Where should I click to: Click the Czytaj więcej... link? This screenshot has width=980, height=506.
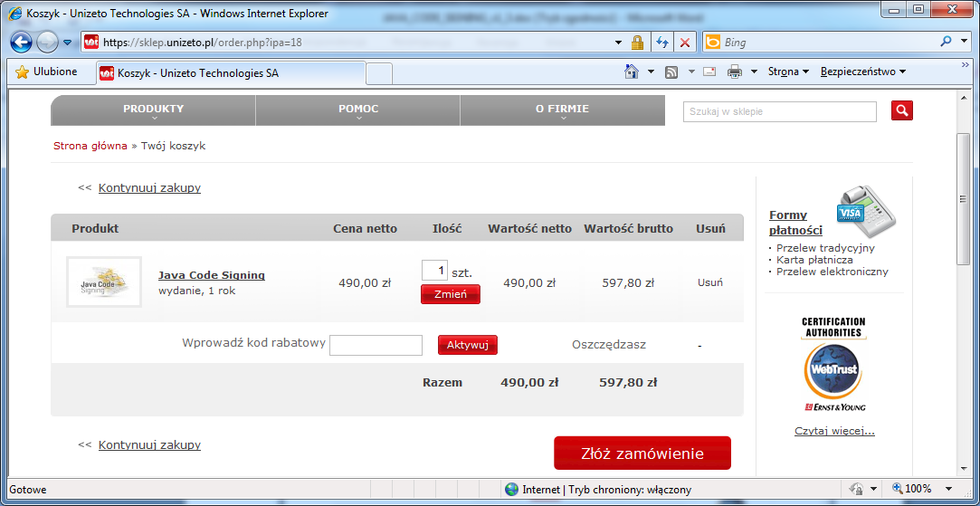834,431
